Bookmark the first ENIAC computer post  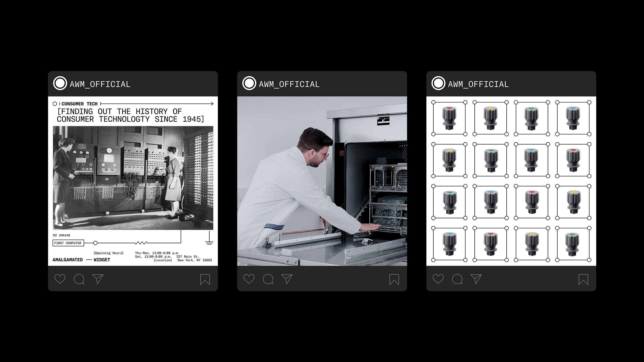pyautogui.click(x=205, y=279)
